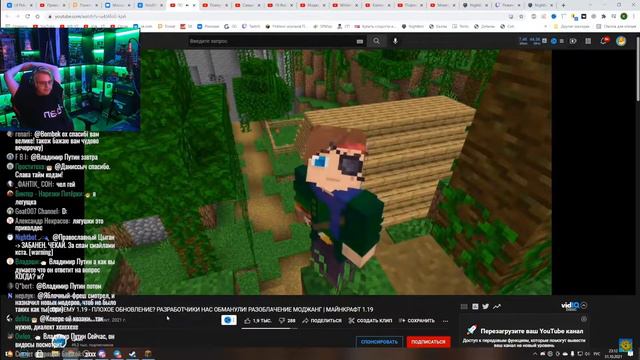Click the 'Перезагрузите ваш YouTube канал' heading
This screenshot has height=360, width=640.
[x=531, y=331]
